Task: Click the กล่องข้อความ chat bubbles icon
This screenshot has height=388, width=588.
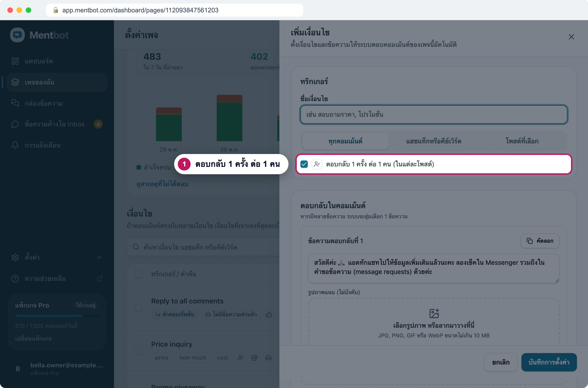Action: (x=15, y=103)
